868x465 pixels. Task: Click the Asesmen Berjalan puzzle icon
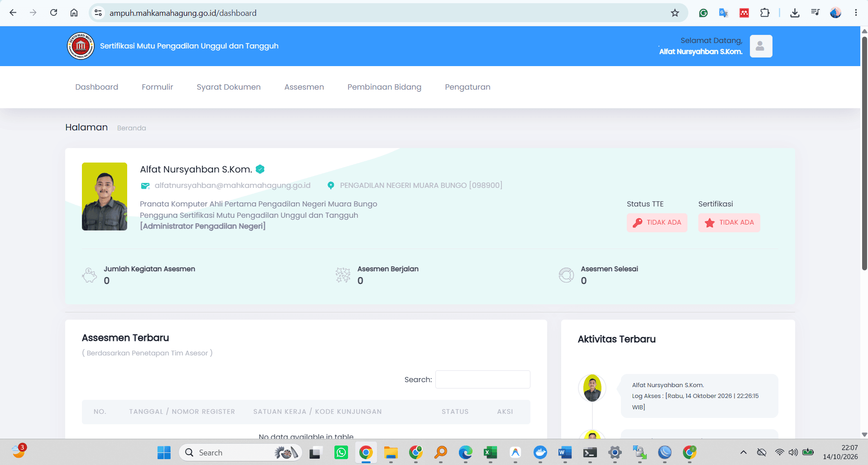pos(343,275)
